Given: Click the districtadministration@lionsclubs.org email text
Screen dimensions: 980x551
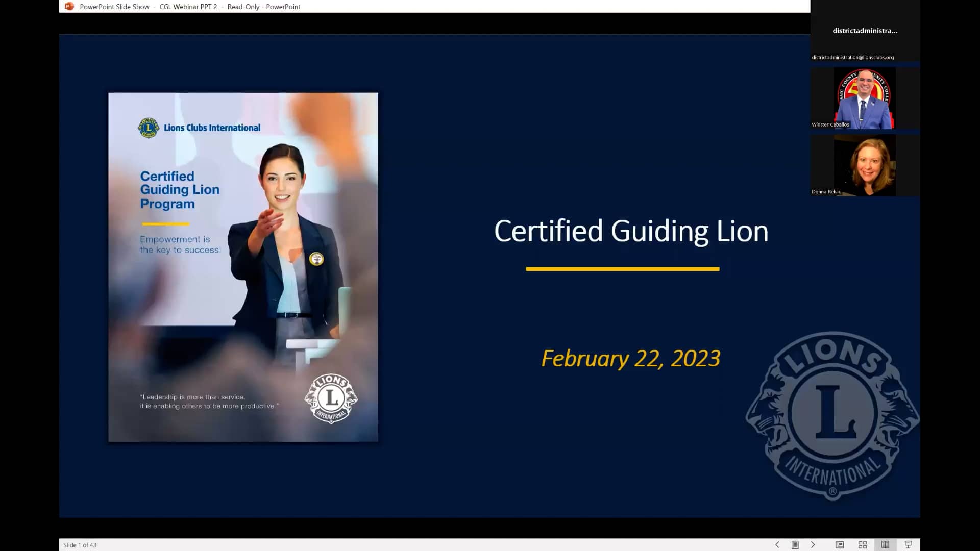Looking at the screenshot, I should (852, 57).
